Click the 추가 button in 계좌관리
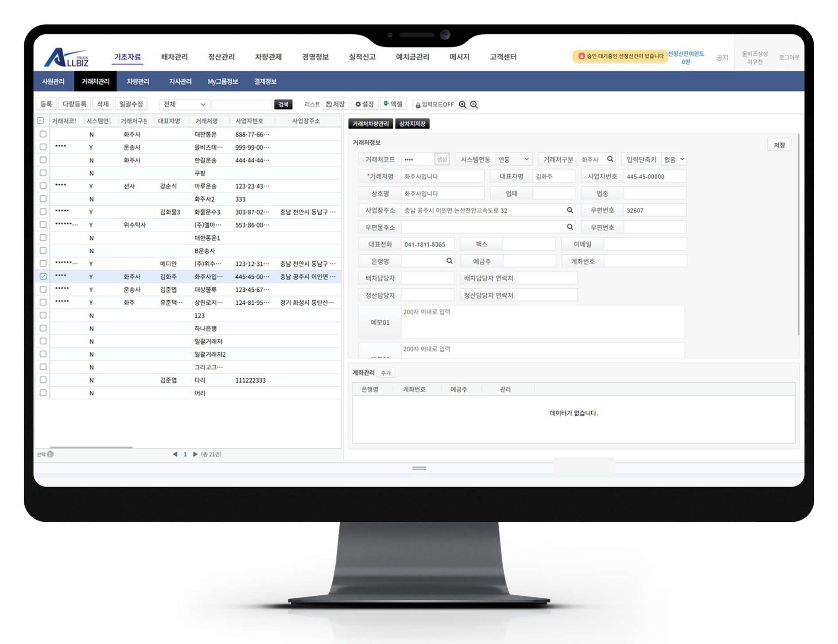This screenshot has height=644, width=838. [386, 373]
